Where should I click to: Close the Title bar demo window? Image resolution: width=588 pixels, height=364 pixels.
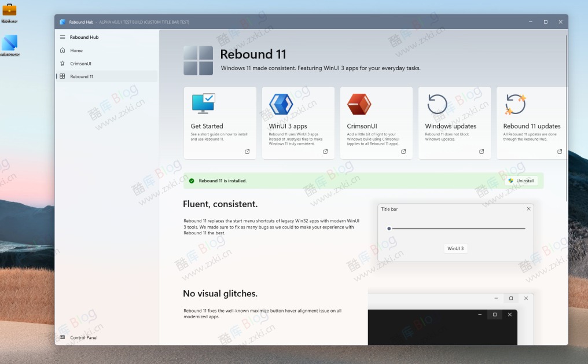point(528,209)
